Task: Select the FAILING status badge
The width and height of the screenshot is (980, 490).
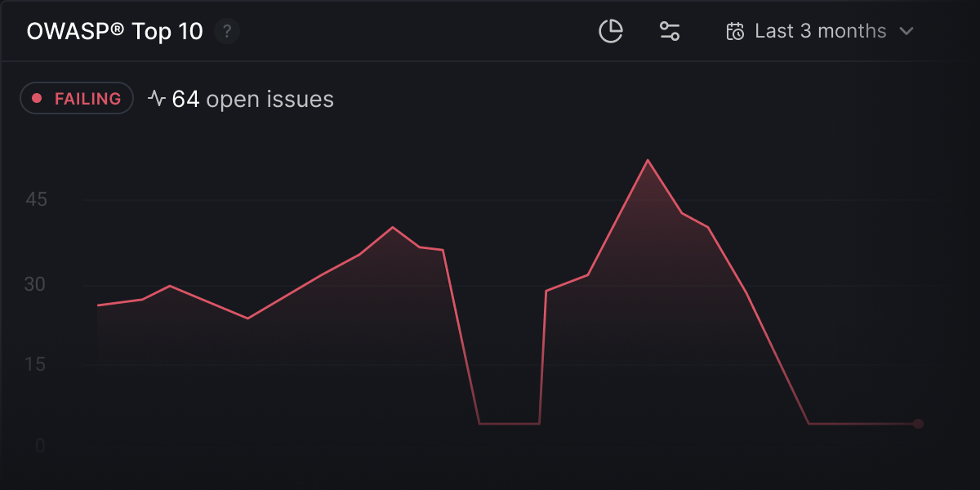Action: [x=77, y=99]
